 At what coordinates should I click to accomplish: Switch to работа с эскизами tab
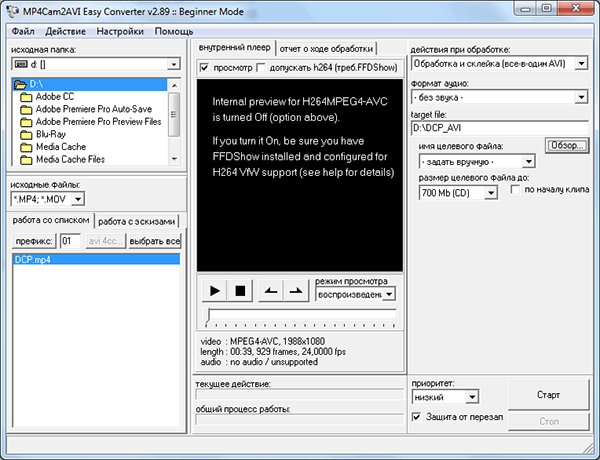[136, 222]
